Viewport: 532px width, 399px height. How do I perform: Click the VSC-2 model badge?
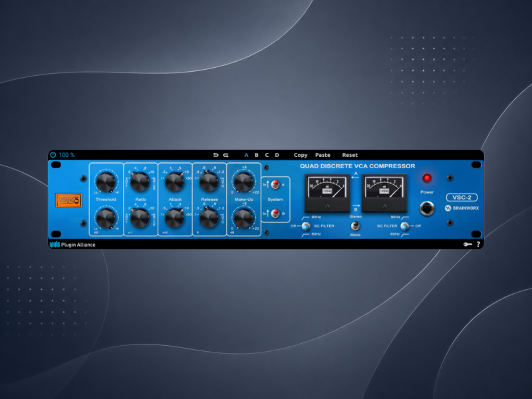click(x=462, y=198)
